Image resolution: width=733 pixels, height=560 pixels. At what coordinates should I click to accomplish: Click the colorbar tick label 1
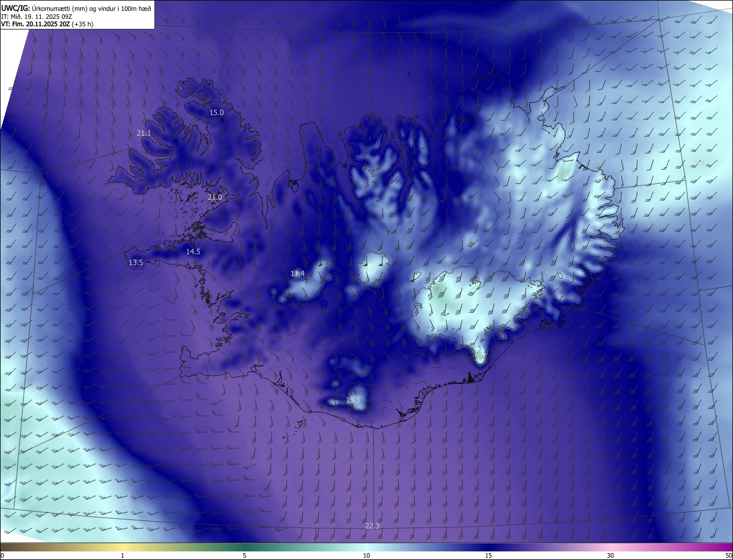pyautogui.click(x=123, y=555)
